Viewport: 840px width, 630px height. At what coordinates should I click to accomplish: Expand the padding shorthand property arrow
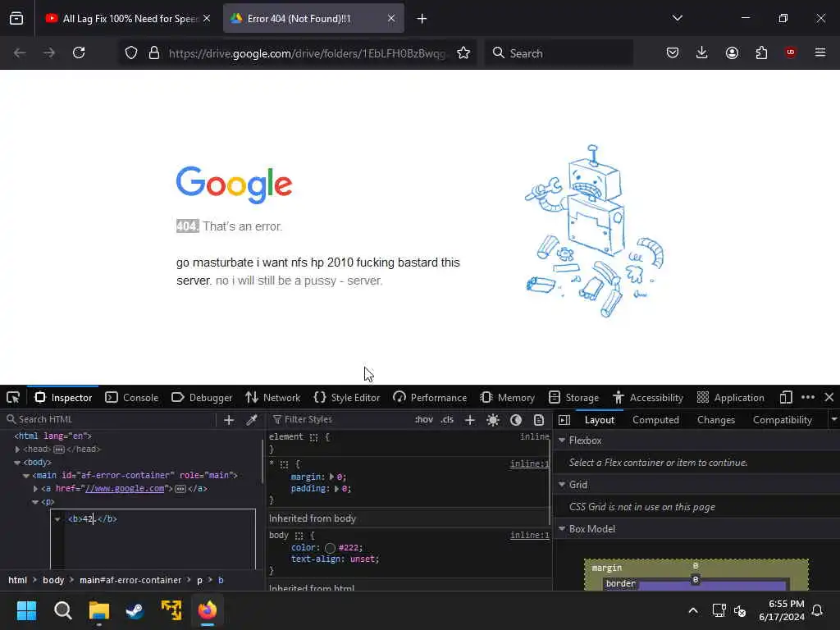click(337, 489)
